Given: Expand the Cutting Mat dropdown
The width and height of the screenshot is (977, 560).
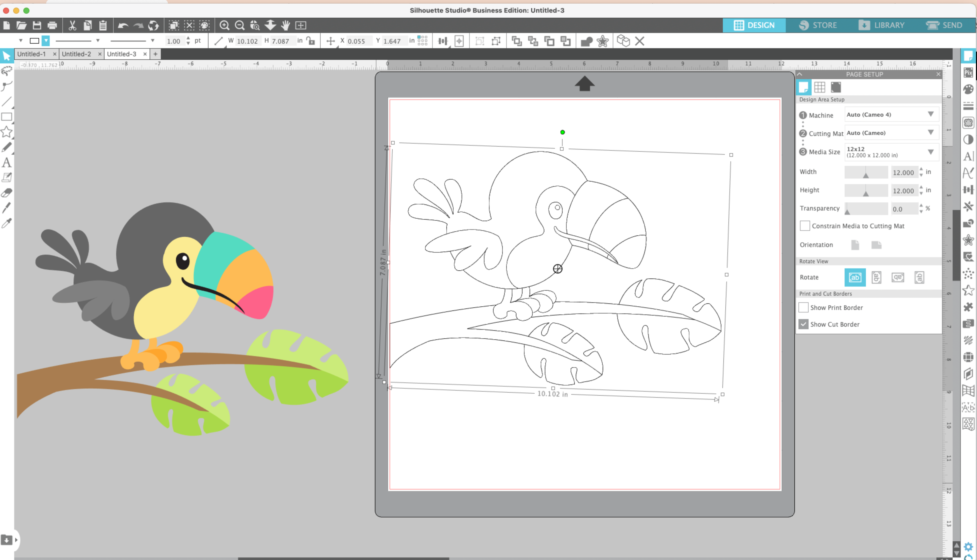Looking at the screenshot, I should click(x=891, y=133).
